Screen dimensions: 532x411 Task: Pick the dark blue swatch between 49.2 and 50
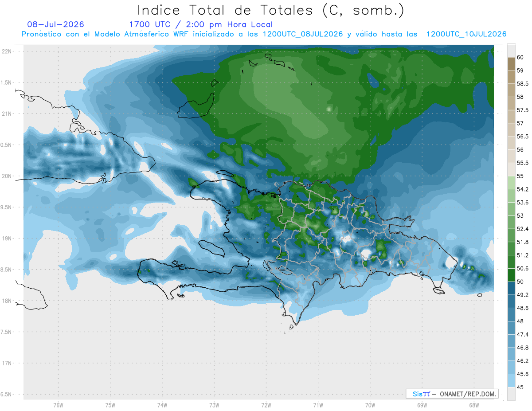click(x=511, y=288)
